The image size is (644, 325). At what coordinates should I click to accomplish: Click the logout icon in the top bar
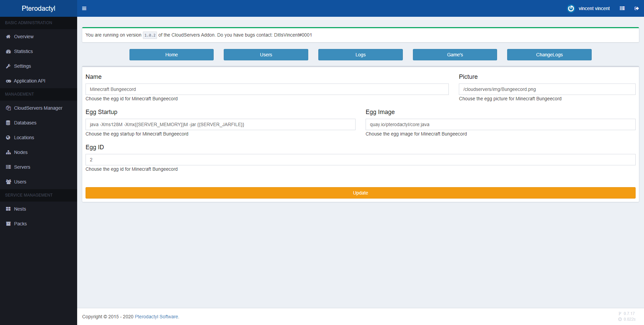click(x=636, y=8)
